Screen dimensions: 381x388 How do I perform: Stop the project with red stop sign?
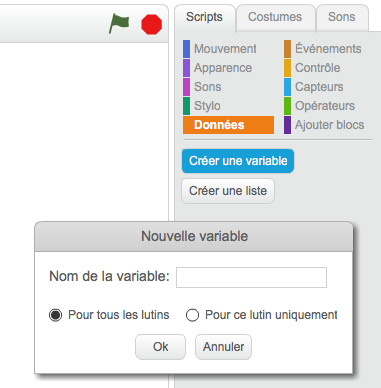(152, 24)
